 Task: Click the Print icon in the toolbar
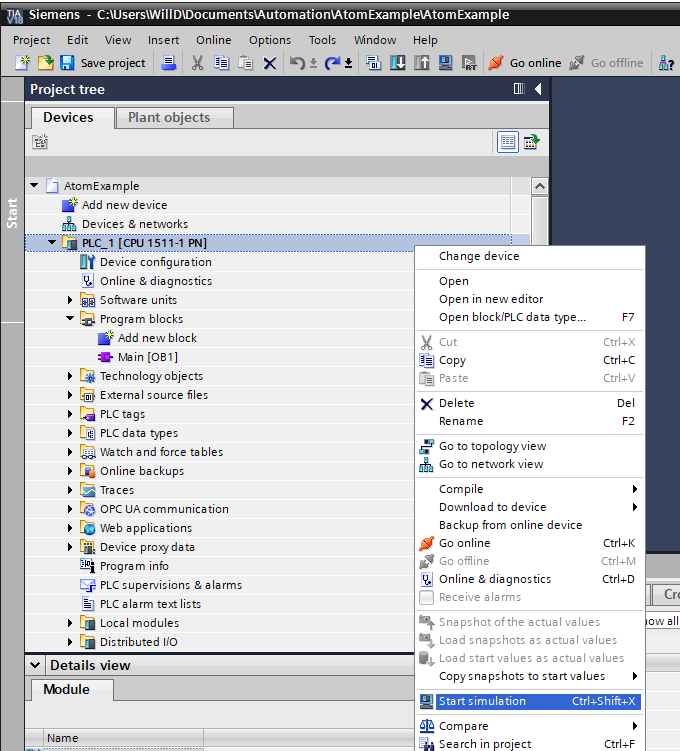[169, 63]
